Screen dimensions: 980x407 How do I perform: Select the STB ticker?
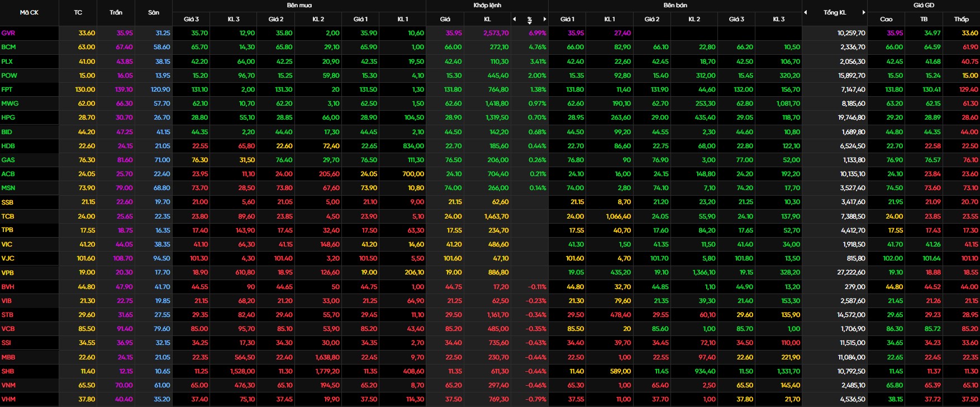(7, 315)
